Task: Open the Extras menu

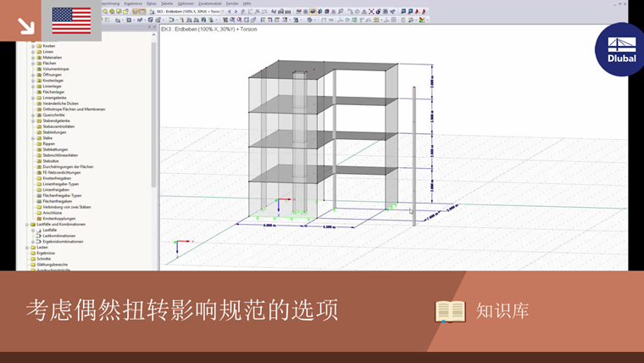Action: click(x=152, y=3)
